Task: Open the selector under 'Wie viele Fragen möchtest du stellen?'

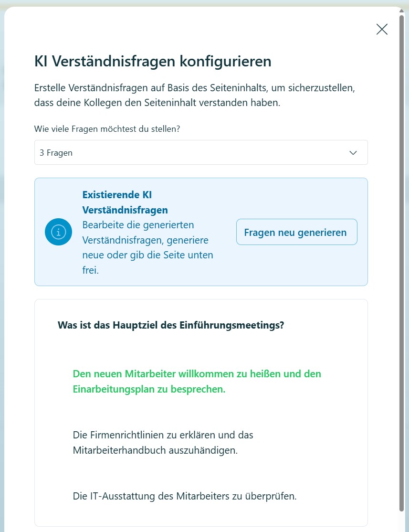Action: click(200, 152)
